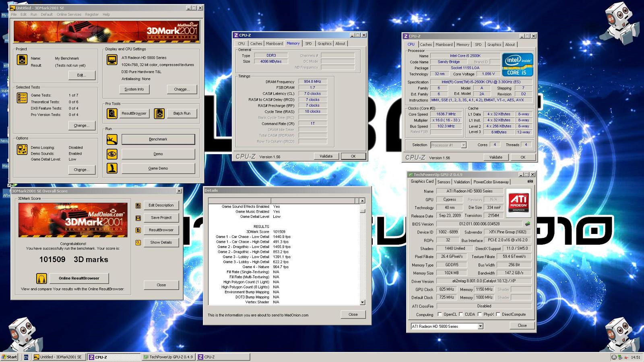The image size is (644, 362).
Task: Click the System Info button
Action: pyautogui.click(x=134, y=89)
